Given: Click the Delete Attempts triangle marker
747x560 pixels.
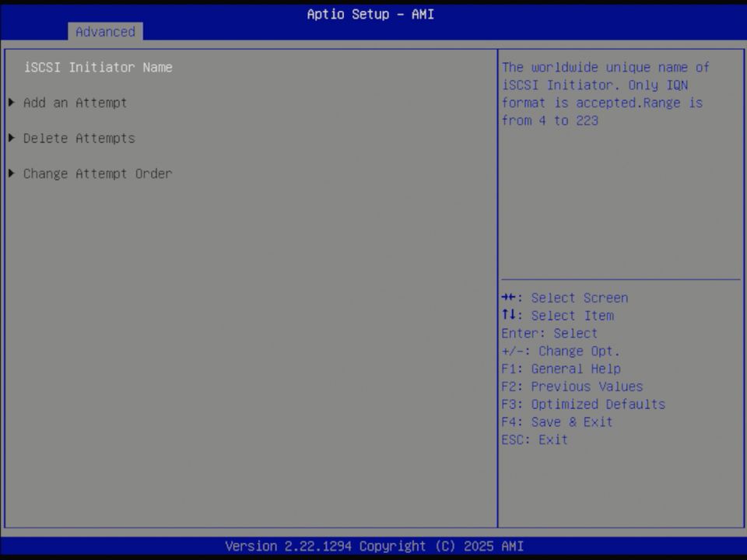Looking at the screenshot, I should [x=11, y=138].
